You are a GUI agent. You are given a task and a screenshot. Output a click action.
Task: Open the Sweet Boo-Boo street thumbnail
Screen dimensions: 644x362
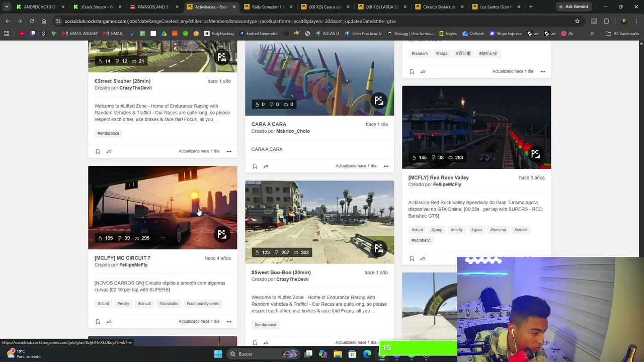(x=319, y=222)
